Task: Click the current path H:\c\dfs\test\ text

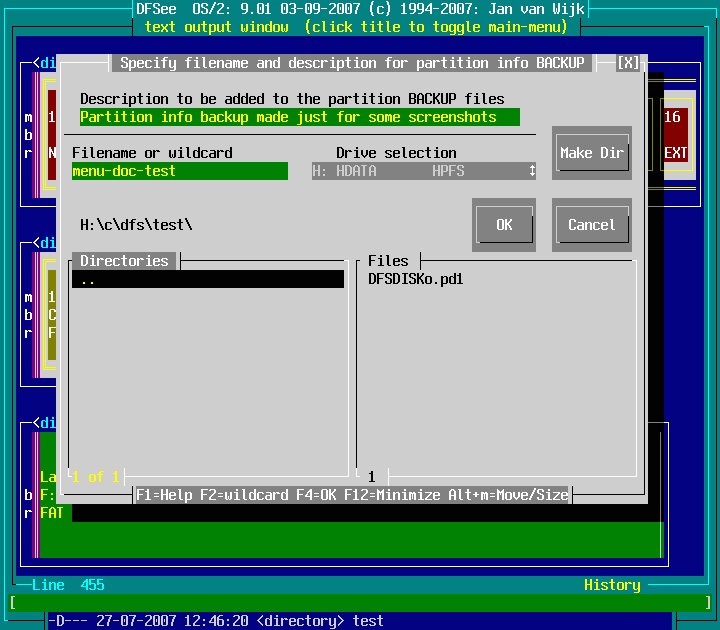Action: pyautogui.click(x=136, y=225)
